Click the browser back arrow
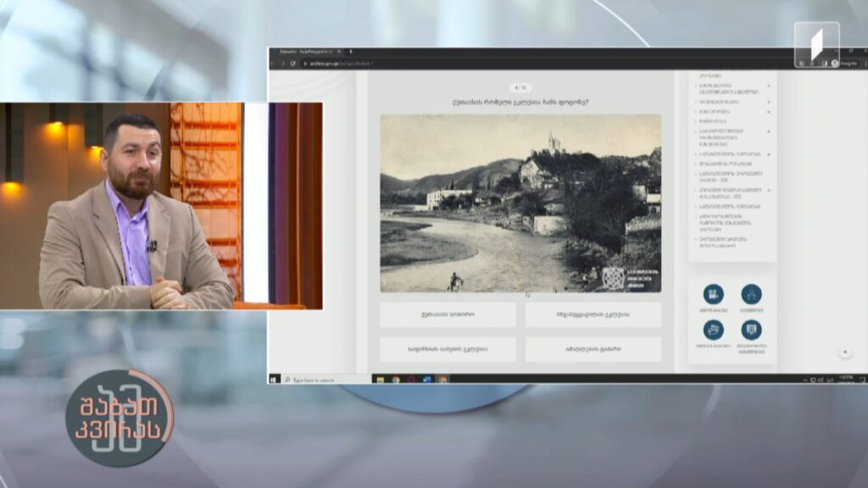Viewport: 868px width, 488px height. [x=272, y=64]
